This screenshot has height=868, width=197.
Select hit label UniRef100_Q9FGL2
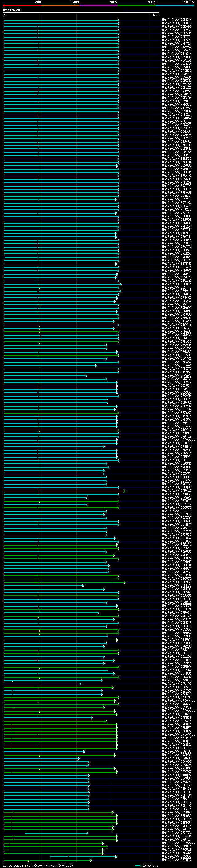(x=177, y=491)
